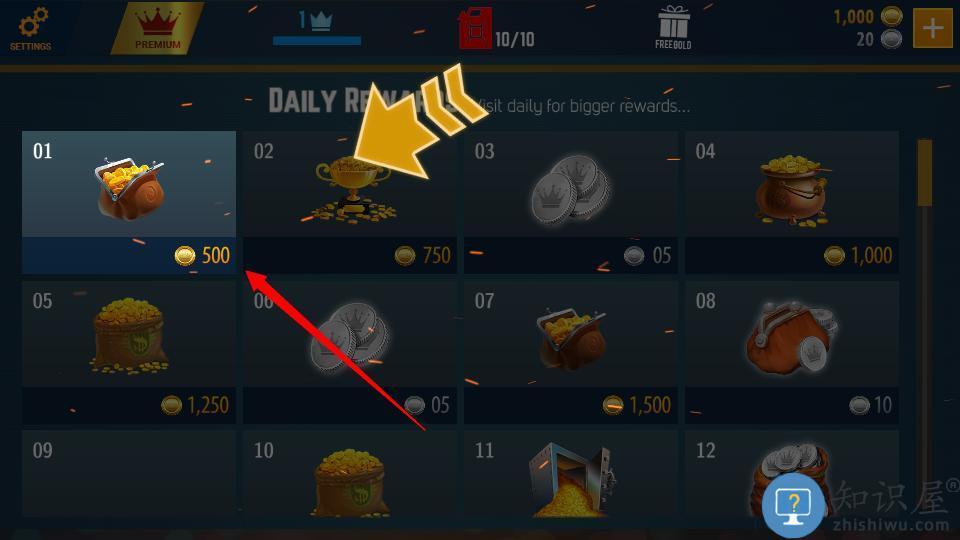Click the 500 coin label on day 01

coord(202,255)
